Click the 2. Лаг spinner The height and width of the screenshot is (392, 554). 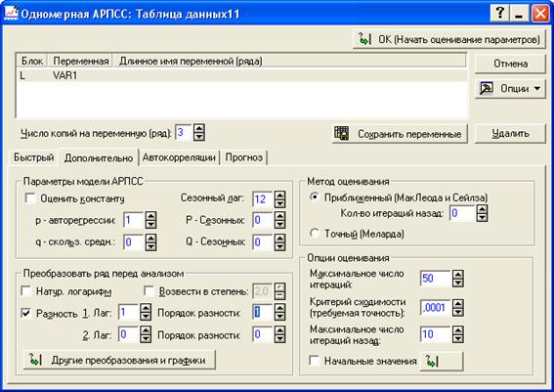coord(146,334)
